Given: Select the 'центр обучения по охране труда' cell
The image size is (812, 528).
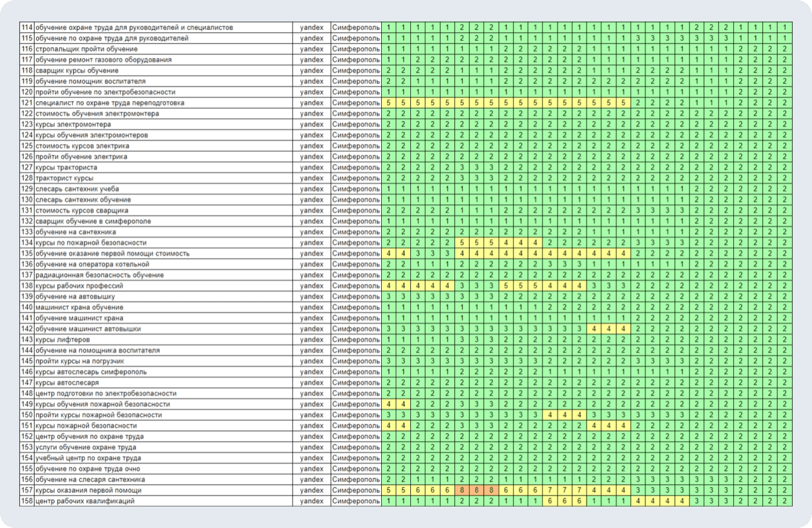Looking at the screenshot, I should coord(163,437).
